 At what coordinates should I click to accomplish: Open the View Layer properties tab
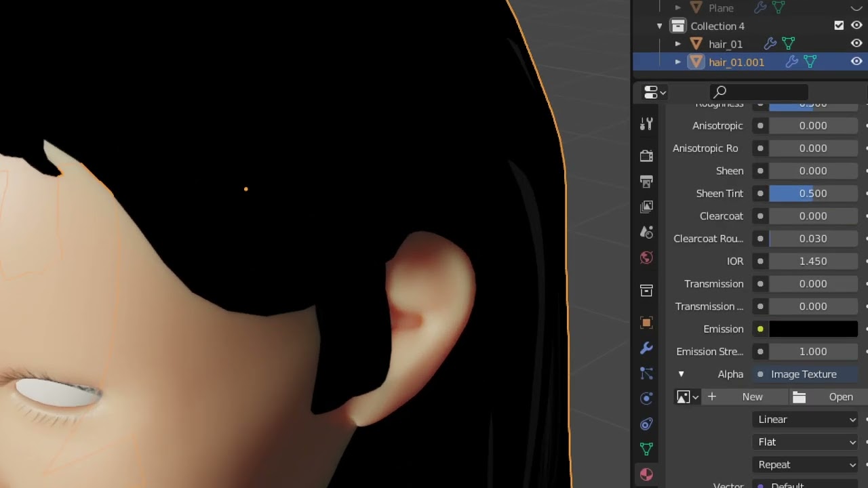coord(646,206)
